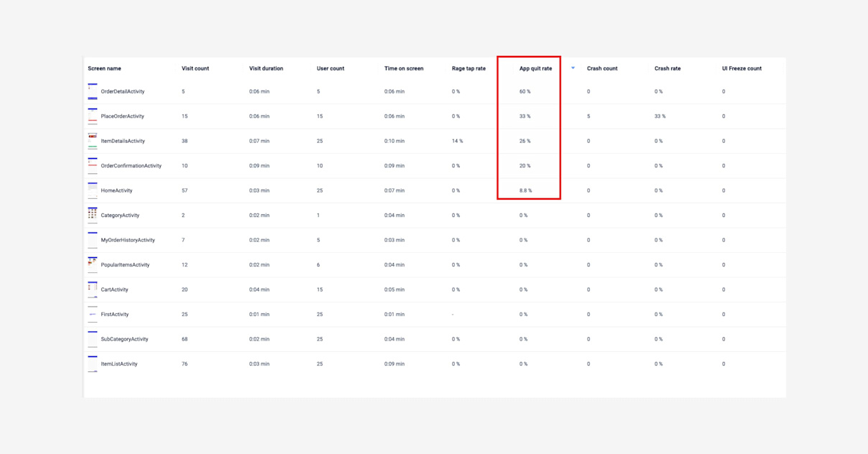Open the FirstActivity screen details link
The height and width of the screenshot is (454, 868).
(x=116, y=314)
